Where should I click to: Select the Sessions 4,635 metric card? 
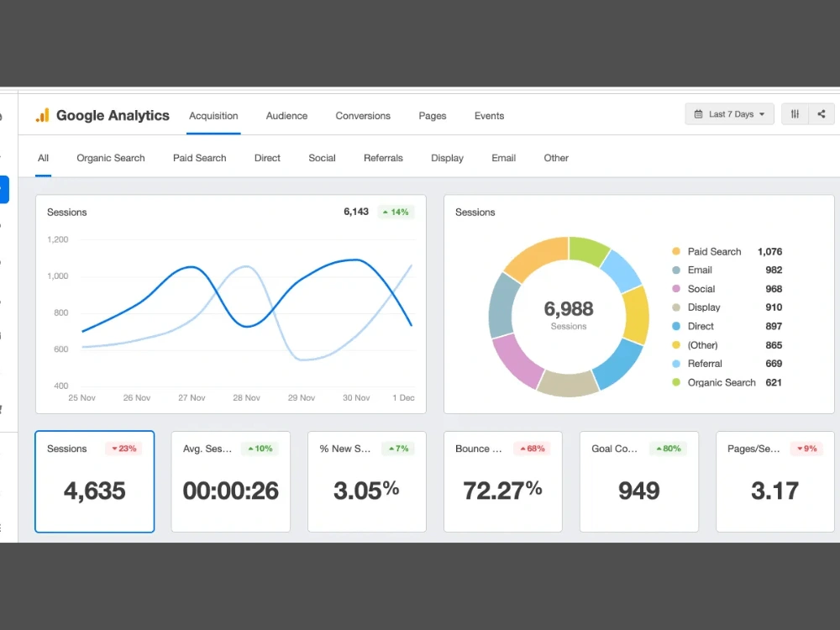[x=95, y=481]
